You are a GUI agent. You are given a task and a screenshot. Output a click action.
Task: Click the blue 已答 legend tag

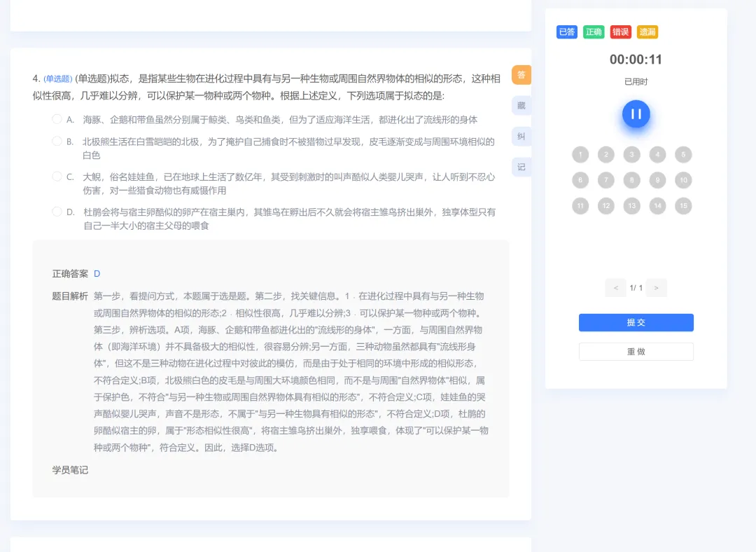coord(566,32)
